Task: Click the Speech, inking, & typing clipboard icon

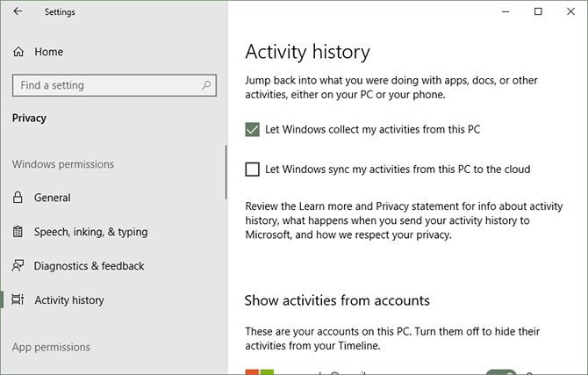Action: click(x=18, y=232)
